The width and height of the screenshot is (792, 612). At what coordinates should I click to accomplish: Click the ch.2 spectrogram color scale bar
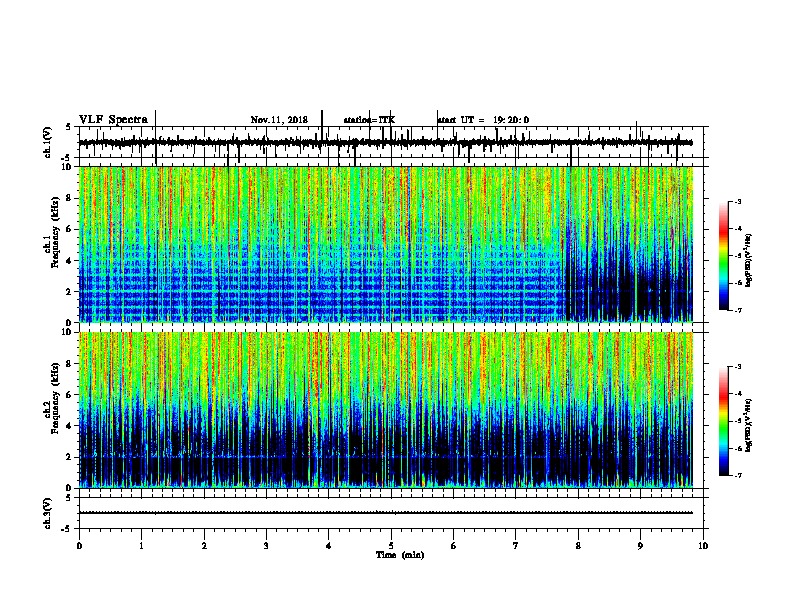(723, 421)
